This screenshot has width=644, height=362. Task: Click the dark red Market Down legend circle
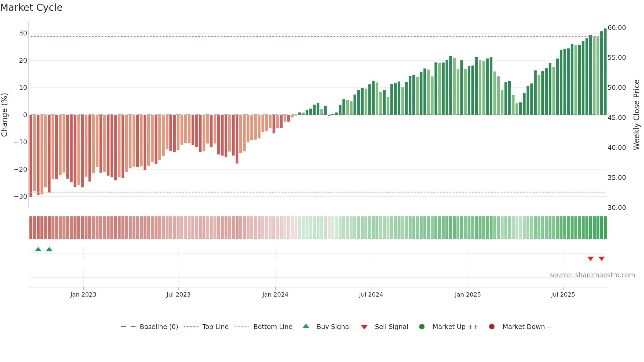492,327
